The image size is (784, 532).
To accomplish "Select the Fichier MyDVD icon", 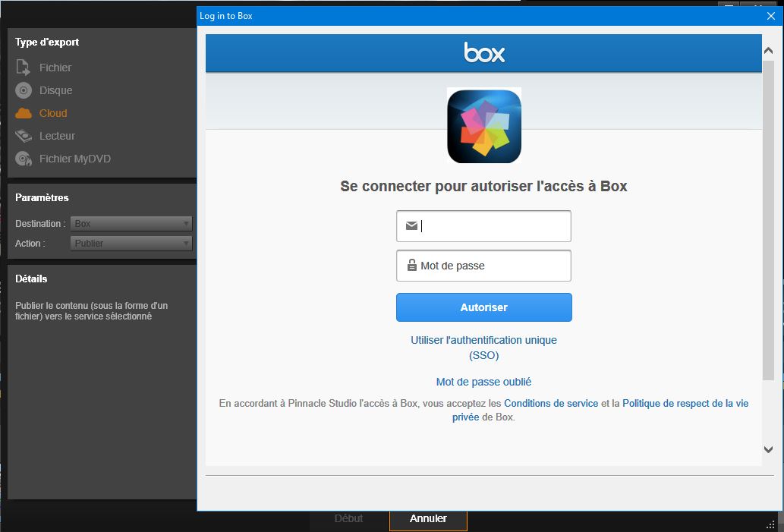I will click(24, 159).
